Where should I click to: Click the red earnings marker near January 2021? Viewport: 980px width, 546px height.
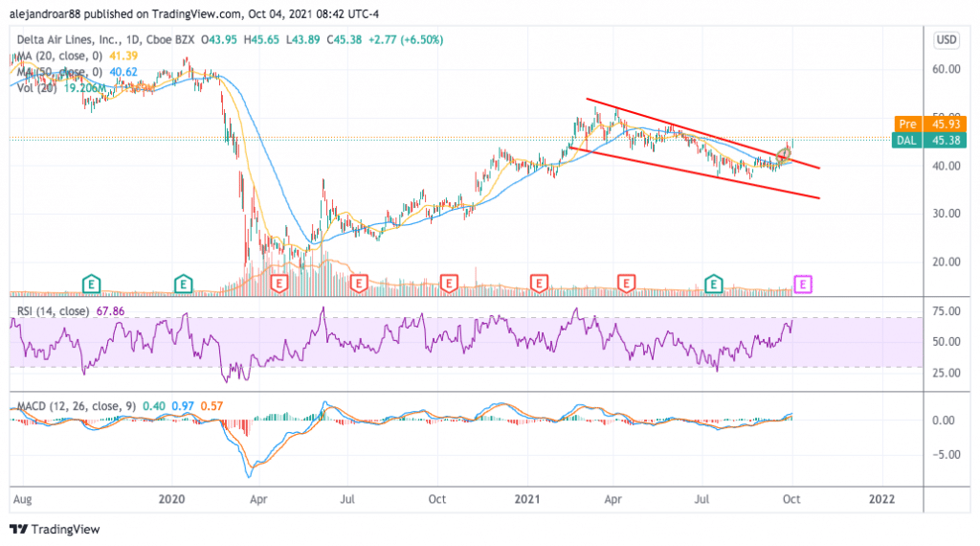click(x=539, y=284)
